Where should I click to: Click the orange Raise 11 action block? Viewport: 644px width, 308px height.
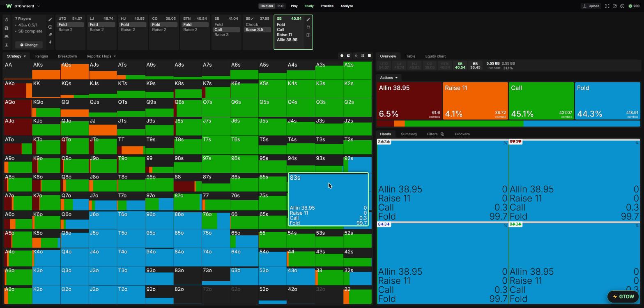(x=475, y=101)
